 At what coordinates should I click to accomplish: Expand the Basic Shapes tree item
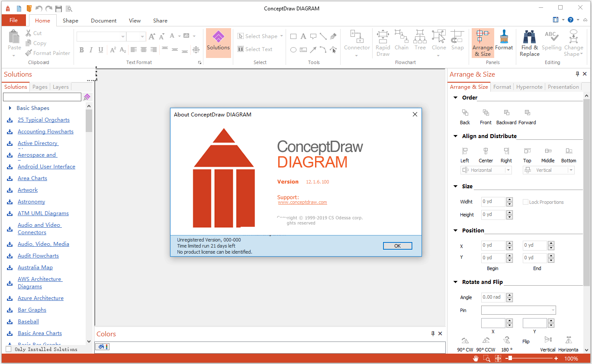[10, 108]
